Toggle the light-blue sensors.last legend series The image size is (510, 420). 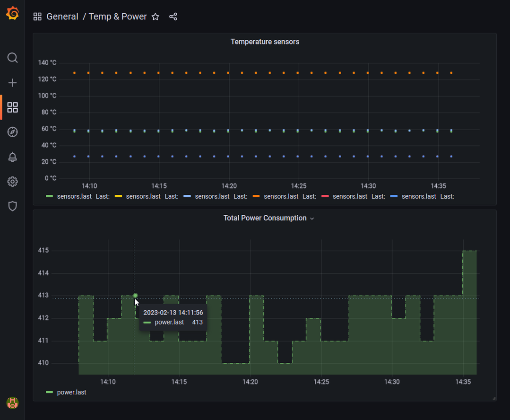click(212, 196)
